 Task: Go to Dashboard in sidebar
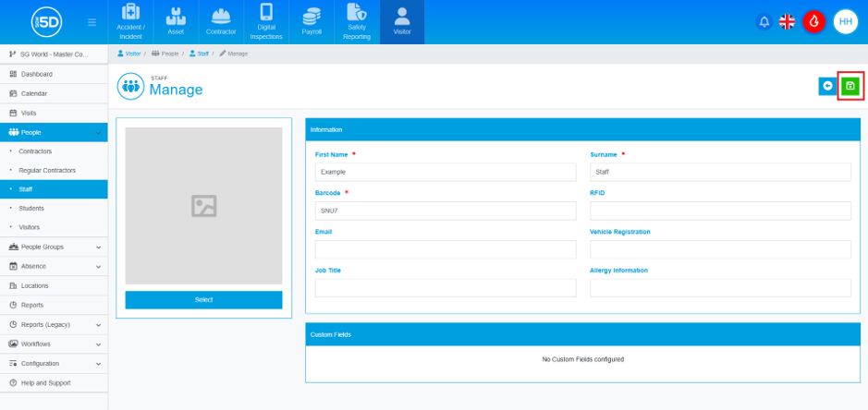coord(54,74)
